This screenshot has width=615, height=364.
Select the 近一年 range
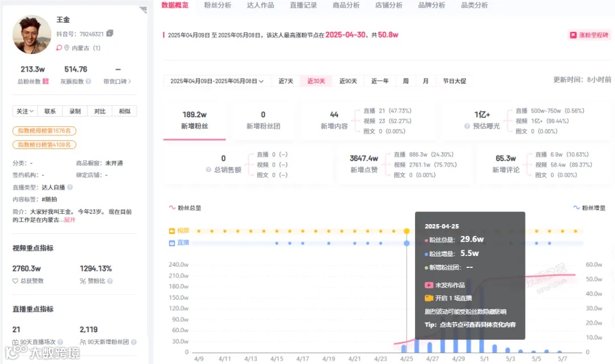380,81
